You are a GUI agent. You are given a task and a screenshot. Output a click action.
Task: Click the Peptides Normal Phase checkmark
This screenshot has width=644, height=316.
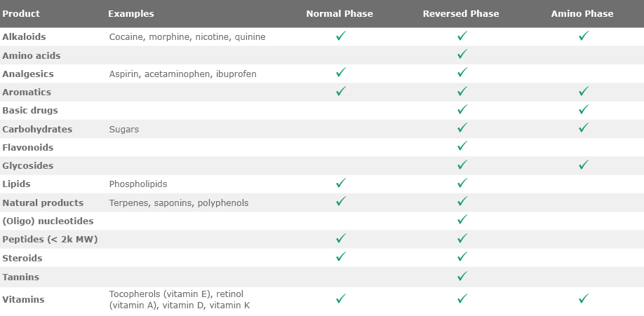tap(341, 238)
